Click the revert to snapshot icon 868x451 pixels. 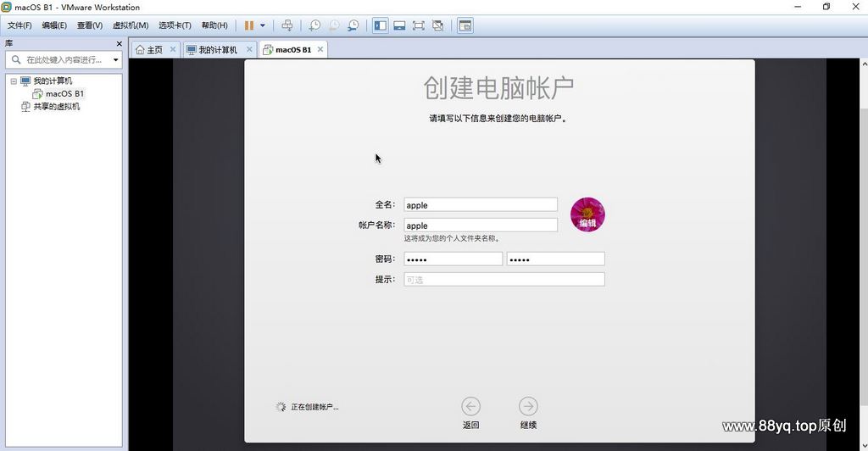[334, 25]
